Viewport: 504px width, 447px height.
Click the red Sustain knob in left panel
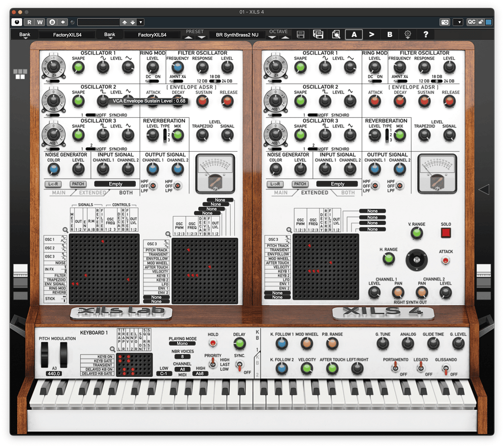[x=202, y=101]
